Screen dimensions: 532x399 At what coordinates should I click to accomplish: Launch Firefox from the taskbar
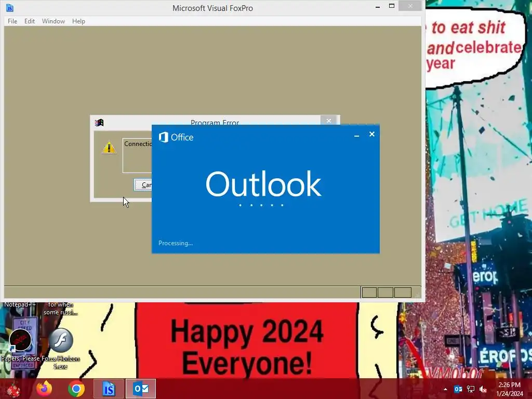(x=44, y=389)
